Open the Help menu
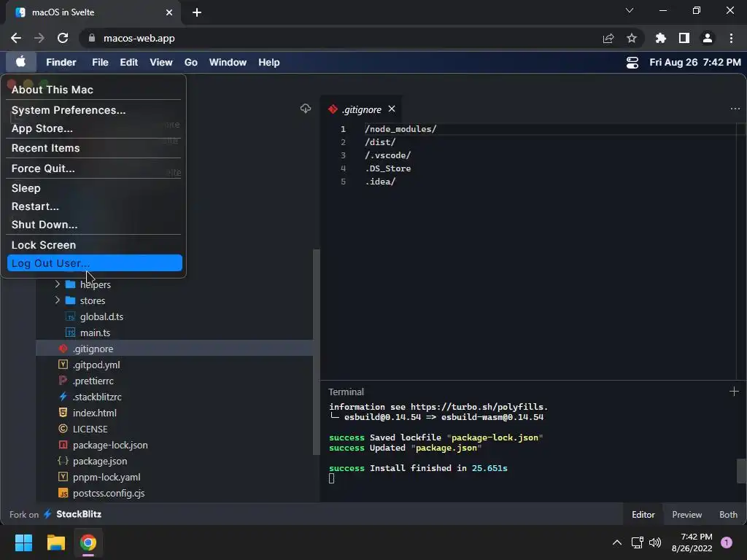The width and height of the screenshot is (747, 560). point(268,63)
